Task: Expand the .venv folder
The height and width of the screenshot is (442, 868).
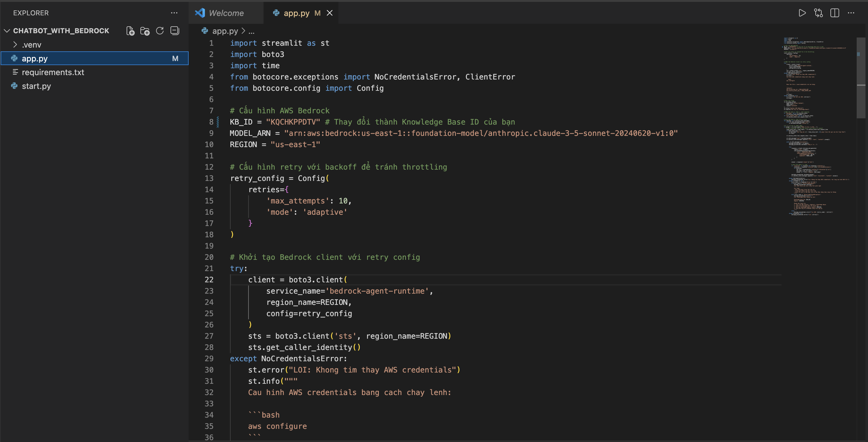Action: pyautogui.click(x=15, y=44)
